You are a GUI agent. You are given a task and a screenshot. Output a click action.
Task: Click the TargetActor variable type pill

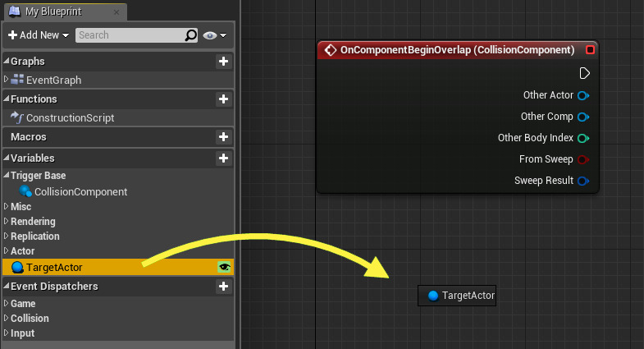tap(17, 267)
